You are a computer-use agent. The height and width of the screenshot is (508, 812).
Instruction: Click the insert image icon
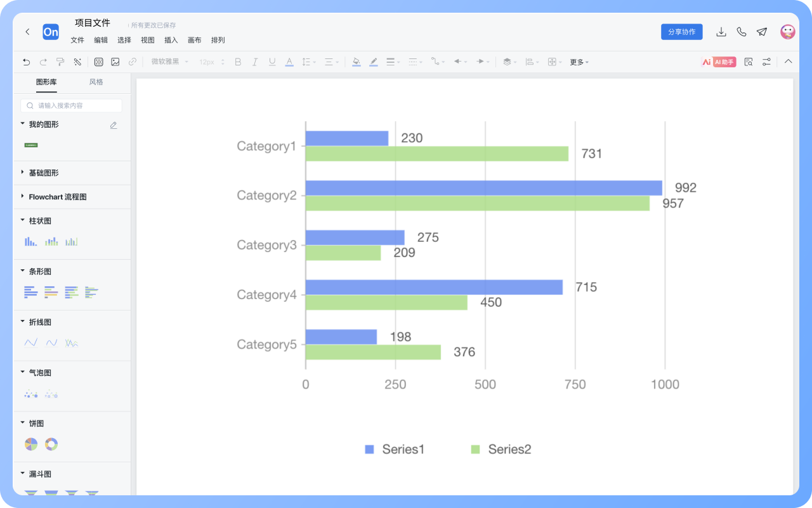[115, 62]
